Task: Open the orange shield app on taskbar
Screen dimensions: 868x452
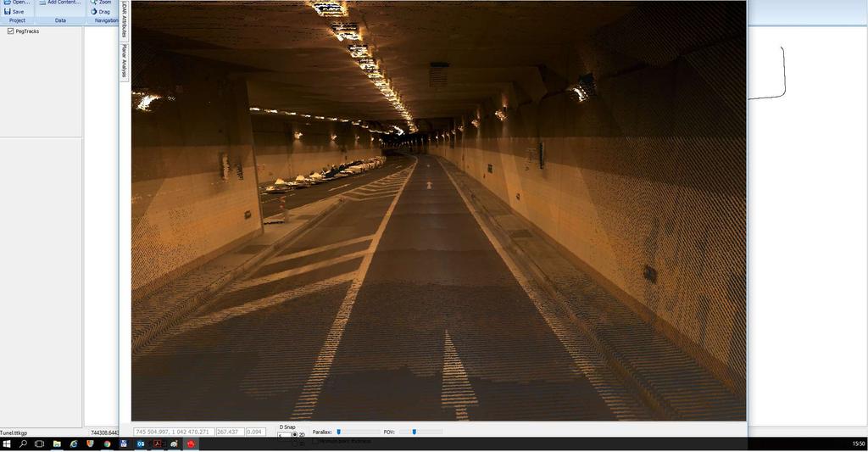Action: (90, 444)
